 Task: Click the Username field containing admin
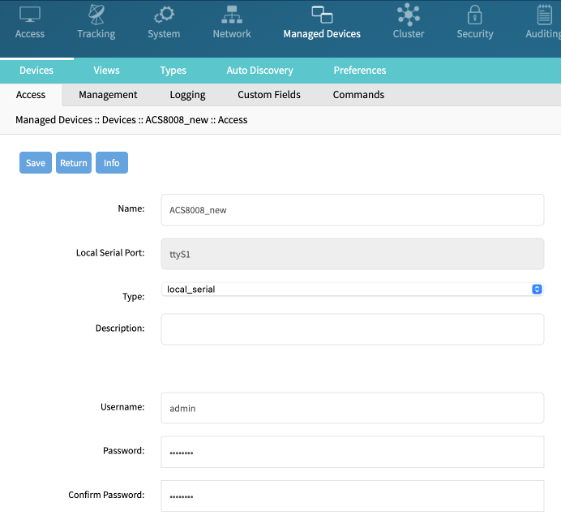click(x=352, y=408)
